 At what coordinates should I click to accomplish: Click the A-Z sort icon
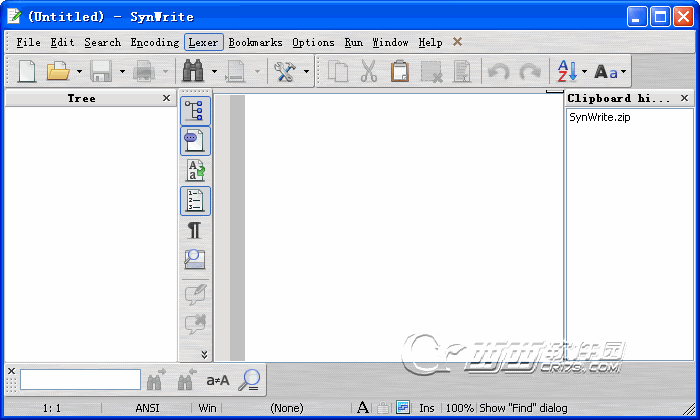coord(567,71)
